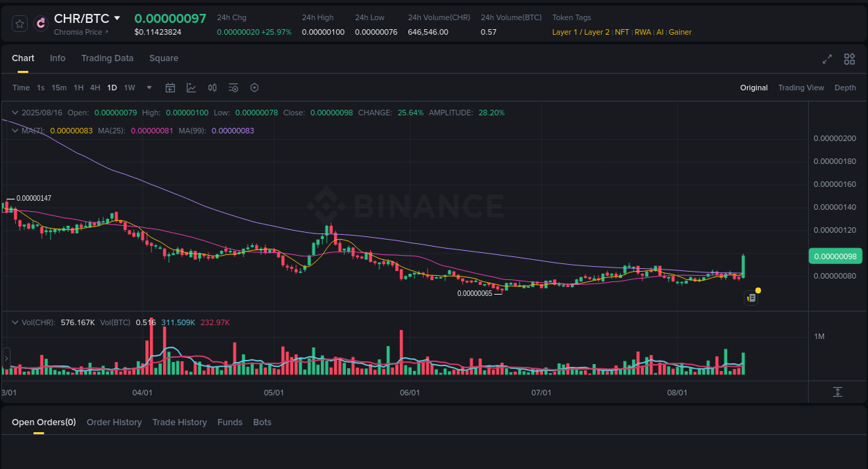Image resolution: width=868 pixels, height=469 pixels.
Task: Click the AI token tag
Action: point(660,32)
